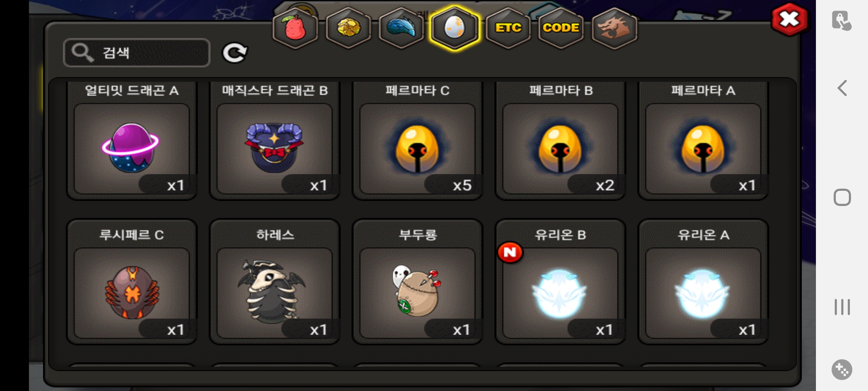Tap the Android back arrow
The height and width of the screenshot is (391, 868).
point(842,88)
